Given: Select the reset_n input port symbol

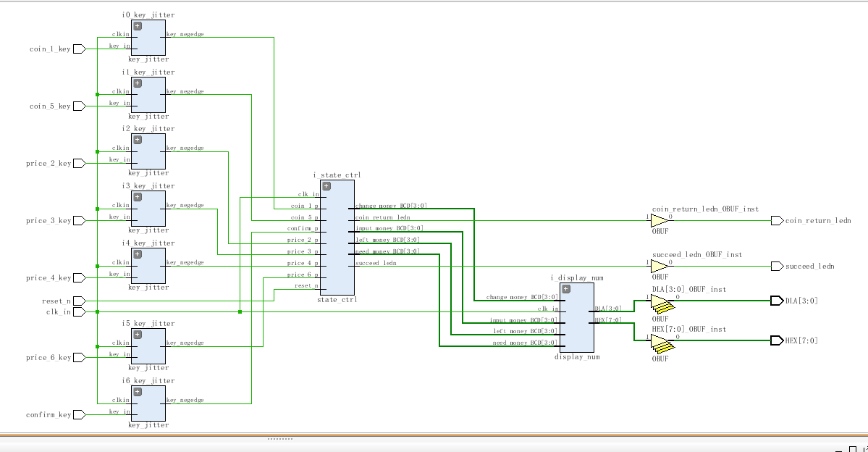Looking at the screenshot, I should (80, 301).
